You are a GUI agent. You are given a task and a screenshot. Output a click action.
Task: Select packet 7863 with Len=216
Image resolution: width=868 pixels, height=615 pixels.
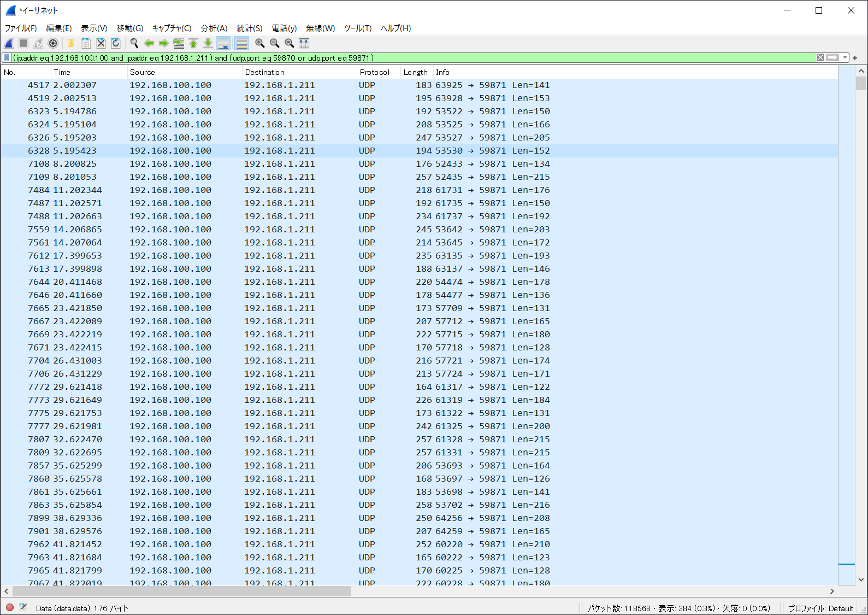(420, 505)
